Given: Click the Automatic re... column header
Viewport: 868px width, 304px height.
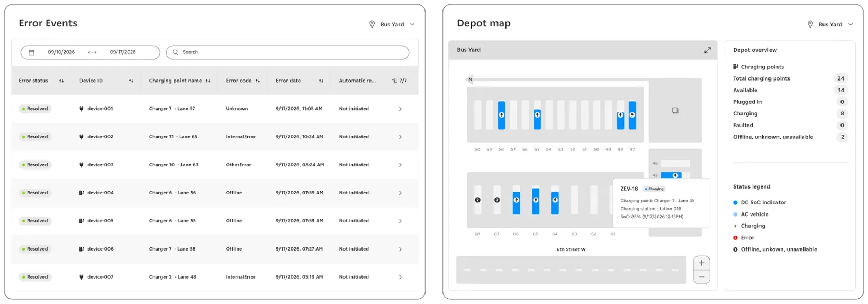Looking at the screenshot, I should tap(357, 81).
